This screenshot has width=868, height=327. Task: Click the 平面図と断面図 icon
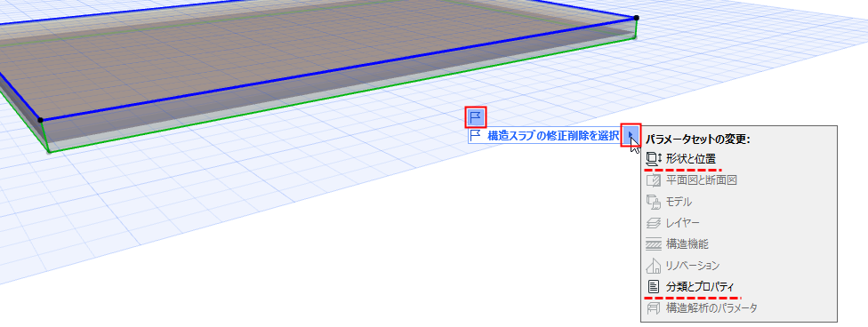(x=653, y=180)
